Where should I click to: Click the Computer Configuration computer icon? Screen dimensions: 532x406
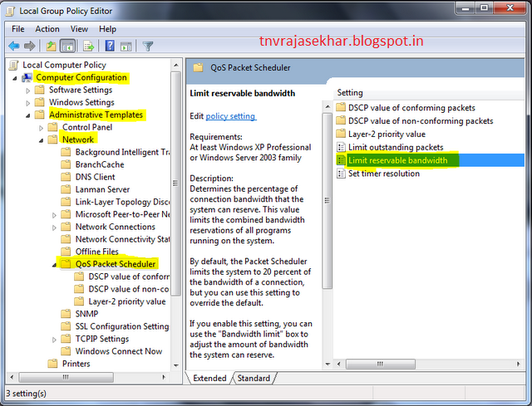[x=27, y=77]
